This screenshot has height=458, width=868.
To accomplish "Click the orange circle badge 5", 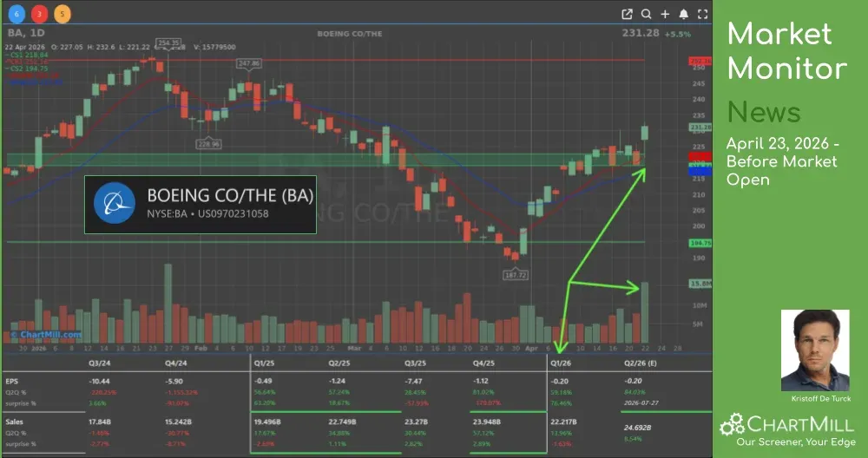I will (x=62, y=14).
